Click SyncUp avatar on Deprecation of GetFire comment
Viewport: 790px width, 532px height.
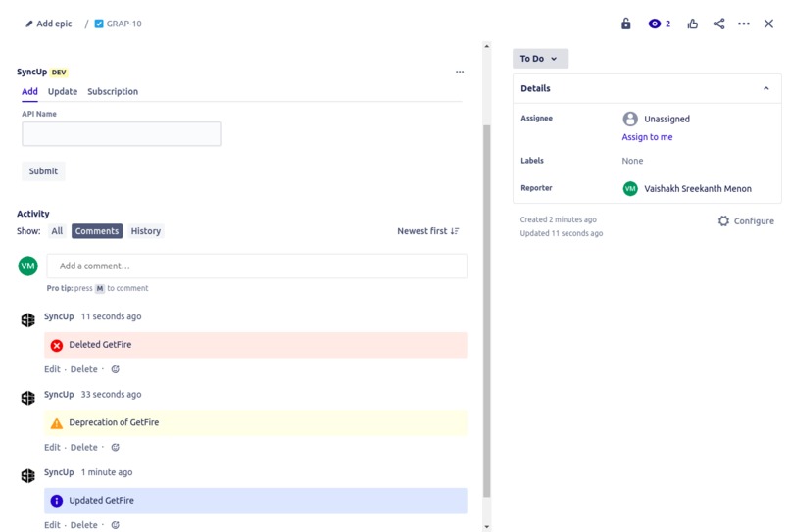point(28,398)
